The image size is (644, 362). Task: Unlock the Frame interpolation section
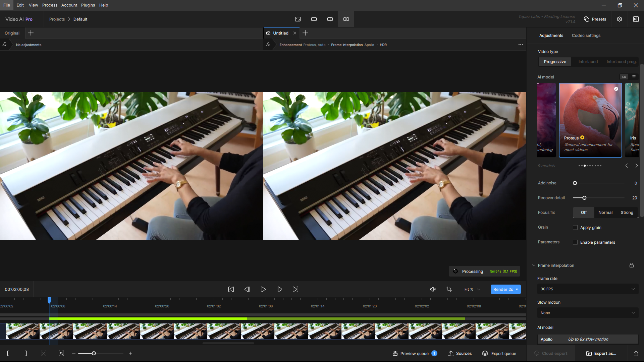[632, 265]
